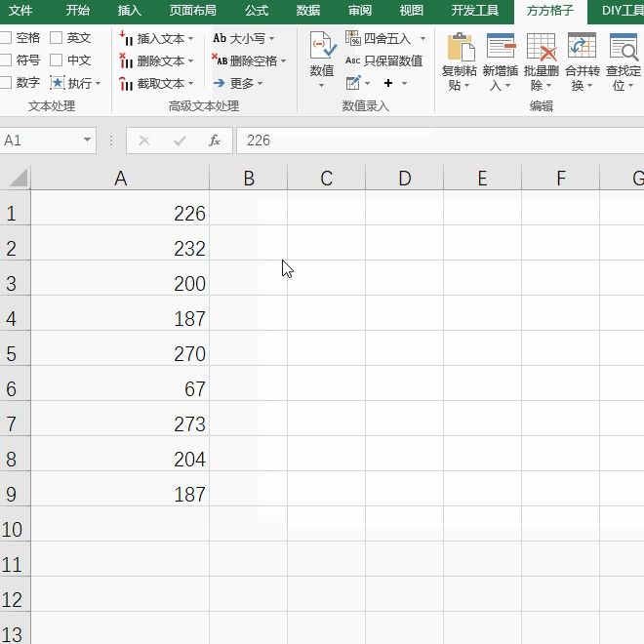Select column E header

click(483, 178)
